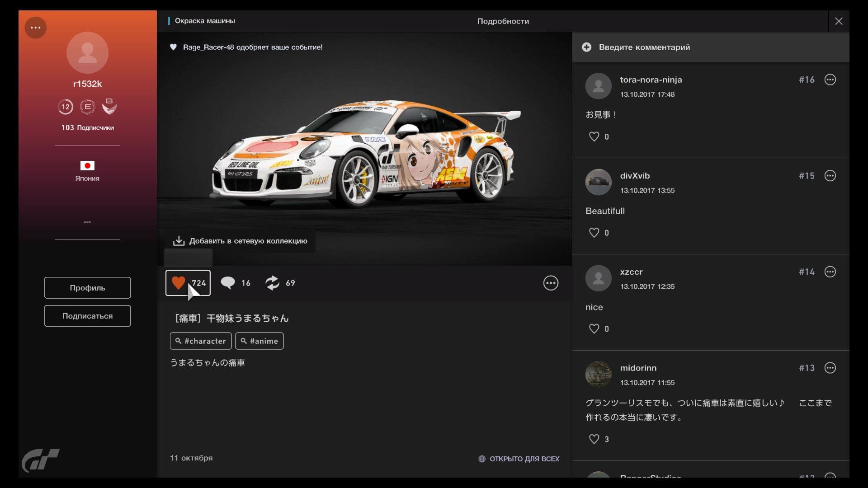Open midorinn's avatar

pos(599,374)
